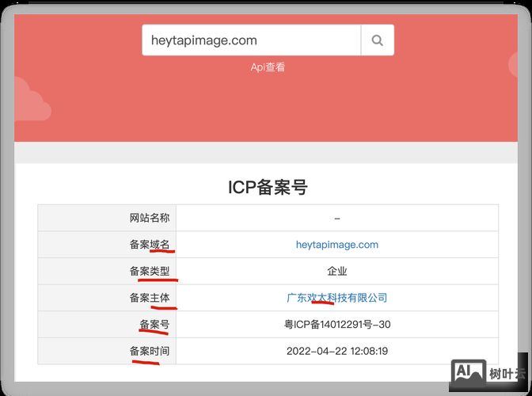Open the 广东欢太科技有限公司 company link
Screen dimensions: 532x396
click(337, 298)
